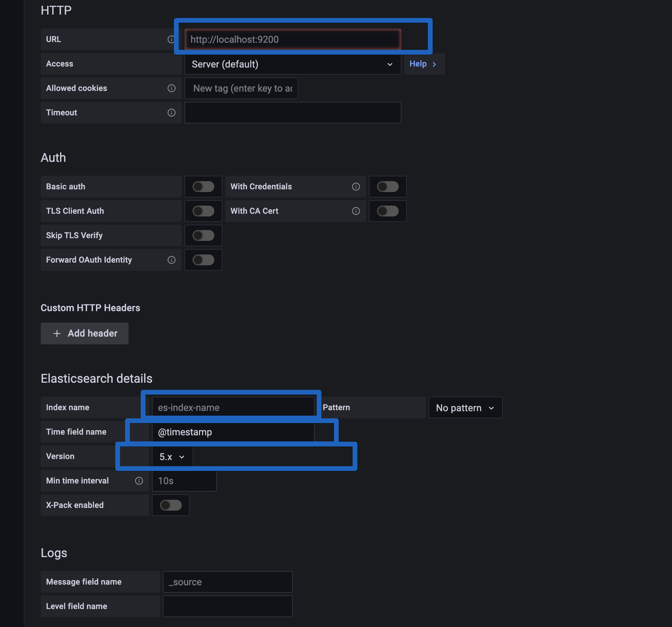Image resolution: width=672 pixels, height=627 pixels.
Task: Click the Timeout info icon
Action: pos(172,113)
